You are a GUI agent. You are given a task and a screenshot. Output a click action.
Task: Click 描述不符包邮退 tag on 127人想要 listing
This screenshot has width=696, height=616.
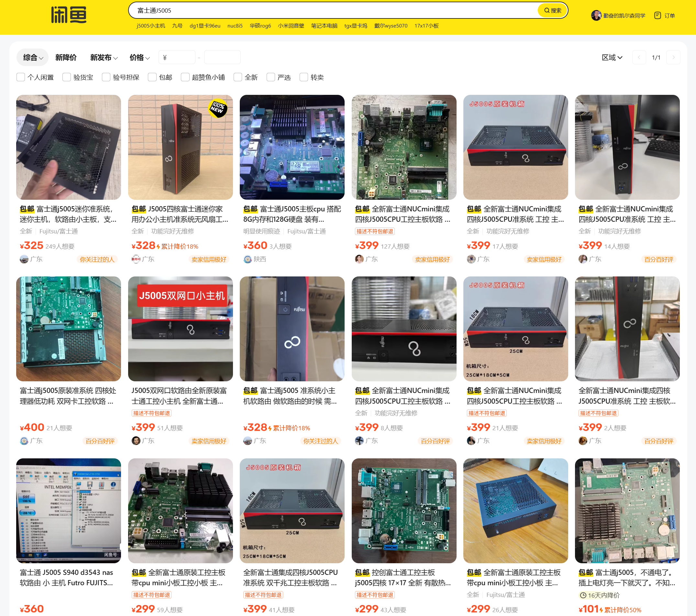[375, 231]
